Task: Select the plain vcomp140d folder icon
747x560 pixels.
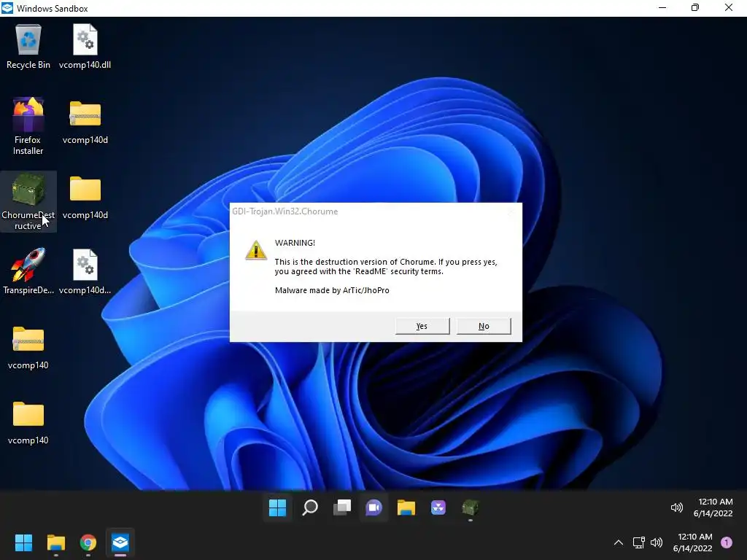Action: coord(85,197)
